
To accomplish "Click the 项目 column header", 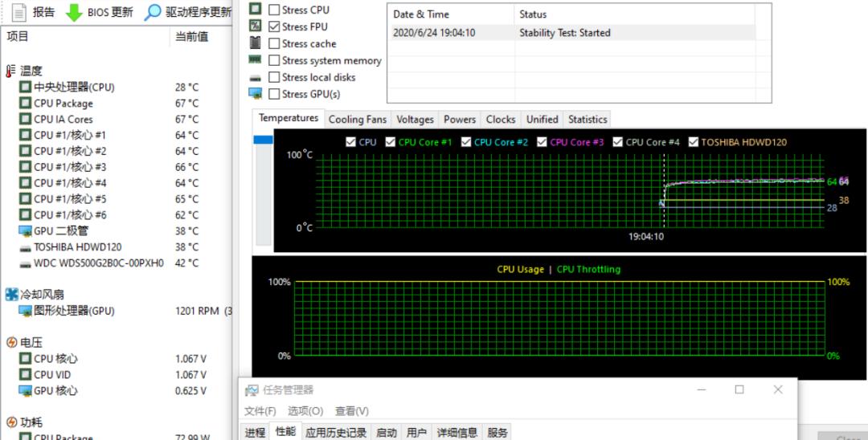I will tap(86, 37).
